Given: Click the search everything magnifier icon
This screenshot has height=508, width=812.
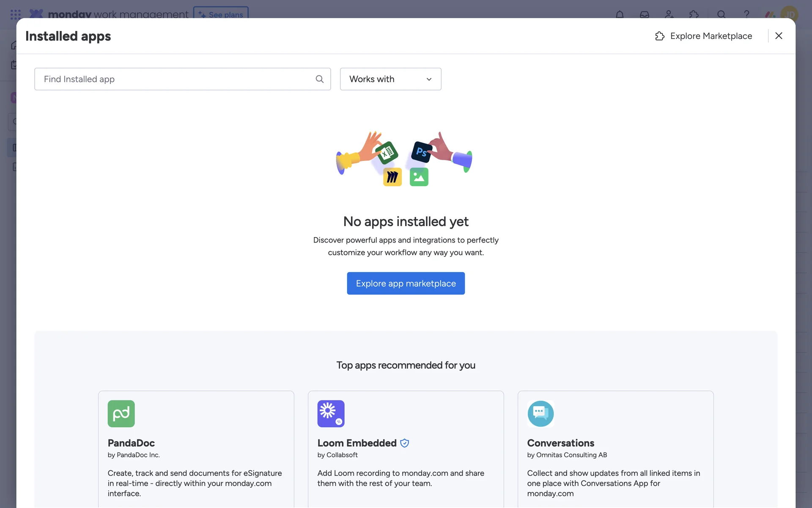Looking at the screenshot, I should 721,14.
